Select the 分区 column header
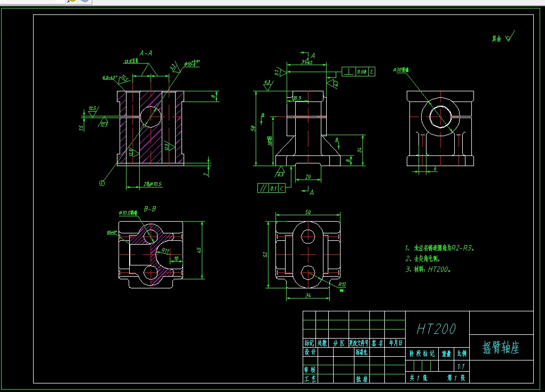 tap(338, 343)
